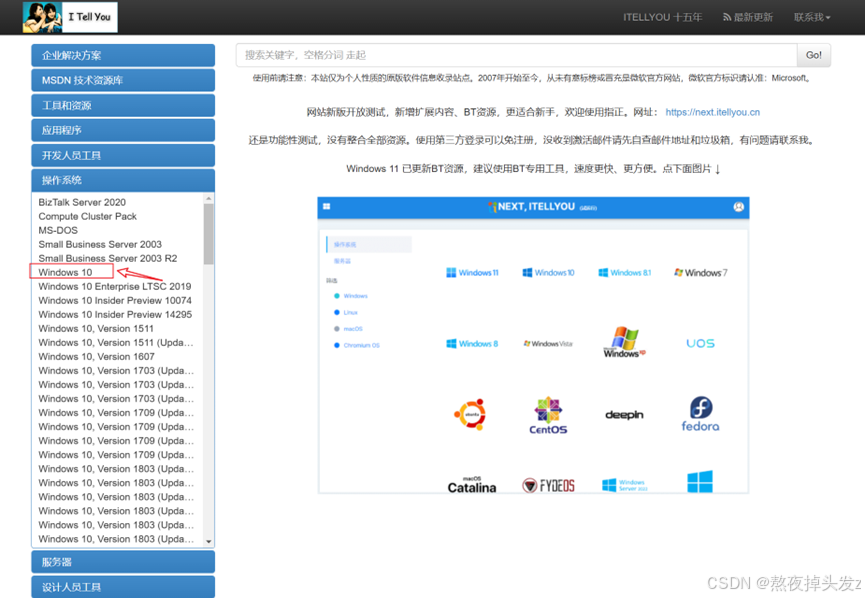865x598 pixels.
Task: Click the Windows 11 logo in preview
Action: [x=472, y=273]
